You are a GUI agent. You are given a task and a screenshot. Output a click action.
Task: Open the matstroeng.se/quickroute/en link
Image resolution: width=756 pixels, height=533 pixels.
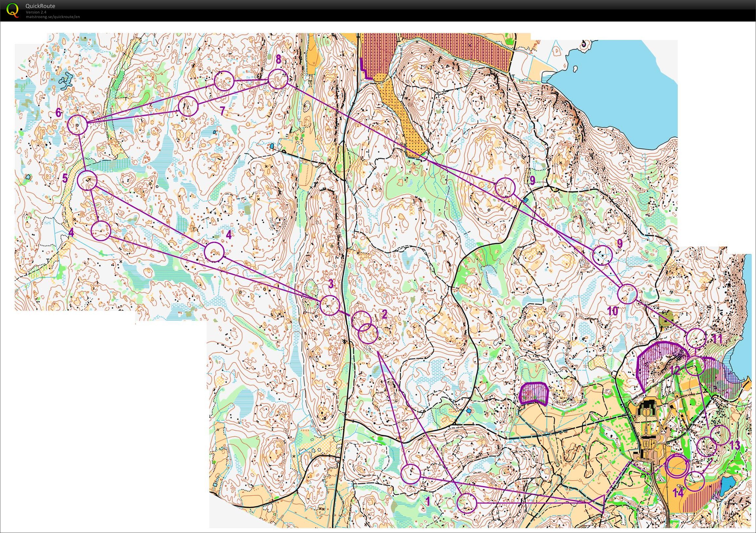[x=53, y=16]
